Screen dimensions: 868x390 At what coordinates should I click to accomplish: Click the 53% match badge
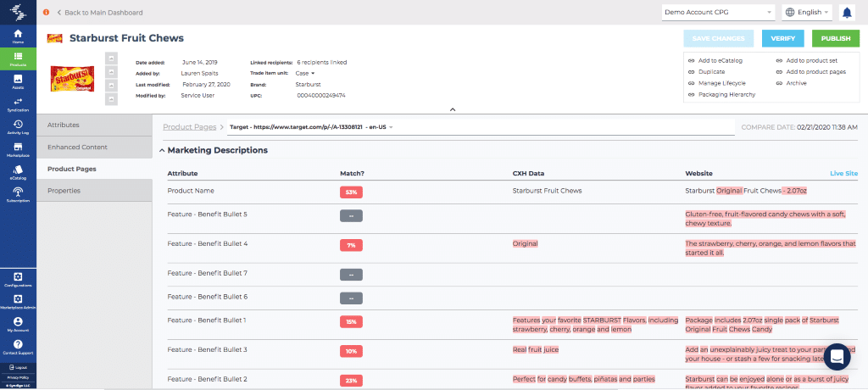tap(351, 192)
